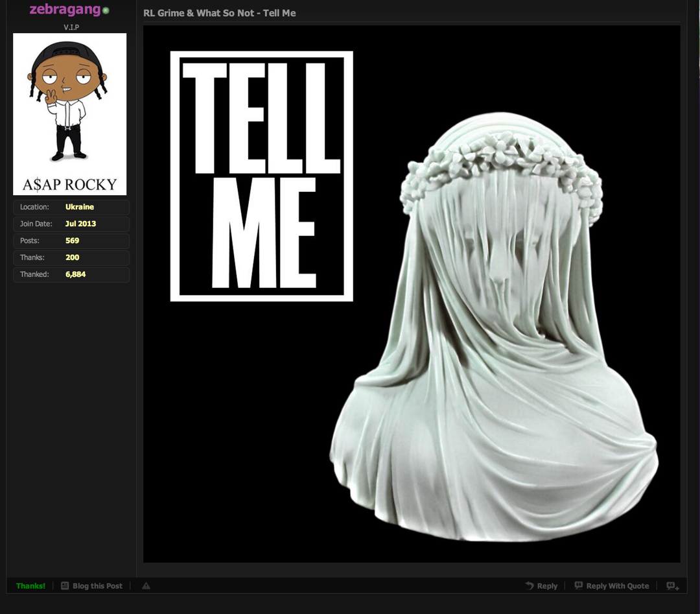
Task: Report post using warning triangle icon
Action: 146,585
